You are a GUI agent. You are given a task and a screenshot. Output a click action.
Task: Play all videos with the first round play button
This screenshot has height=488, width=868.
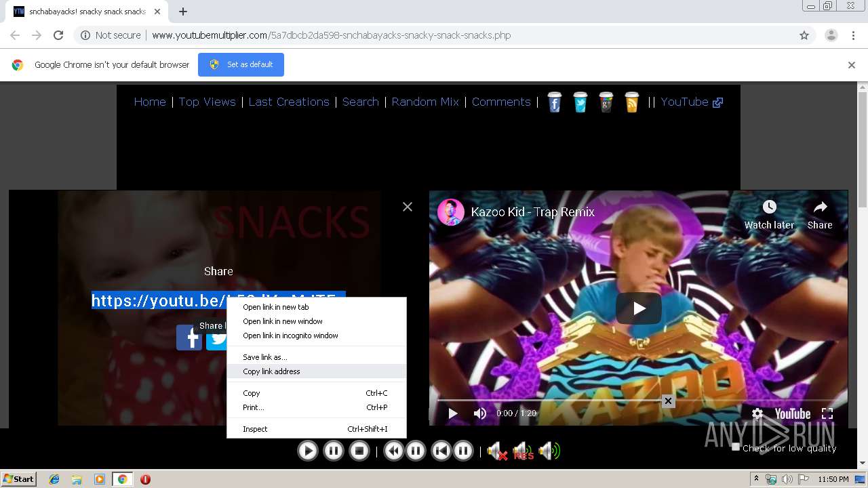coord(308,451)
